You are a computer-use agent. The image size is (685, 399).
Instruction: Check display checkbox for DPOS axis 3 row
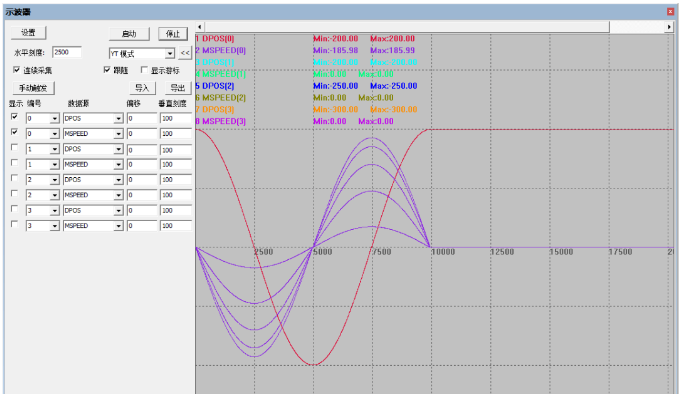(x=14, y=209)
